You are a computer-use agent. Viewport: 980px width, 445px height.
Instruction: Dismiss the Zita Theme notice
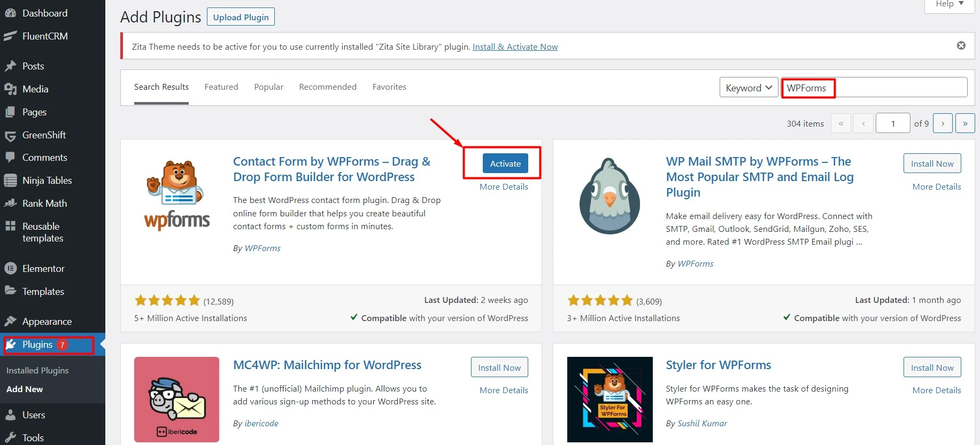[x=961, y=45]
